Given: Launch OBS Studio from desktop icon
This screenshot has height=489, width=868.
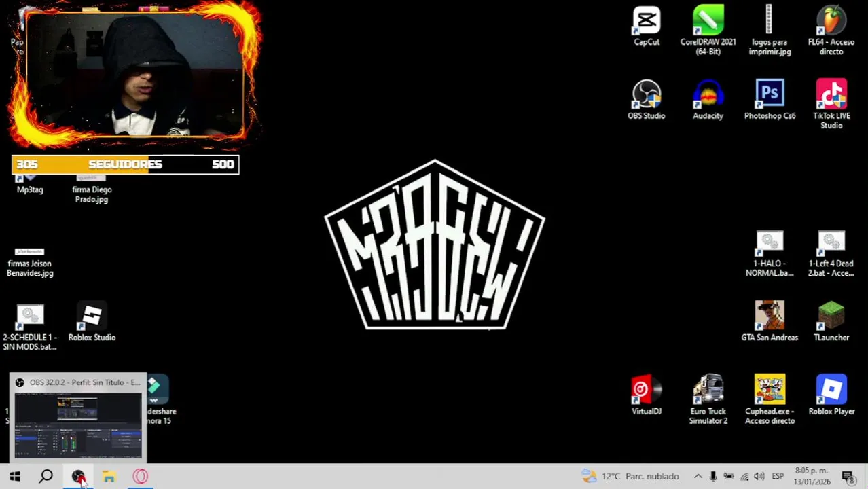Looking at the screenshot, I should point(647,100).
